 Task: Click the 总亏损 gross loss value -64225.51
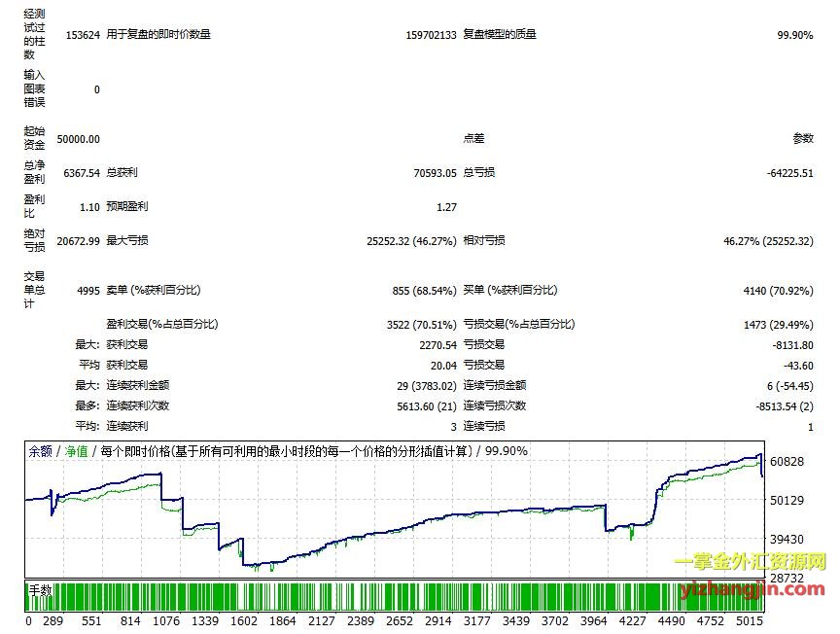tap(789, 173)
